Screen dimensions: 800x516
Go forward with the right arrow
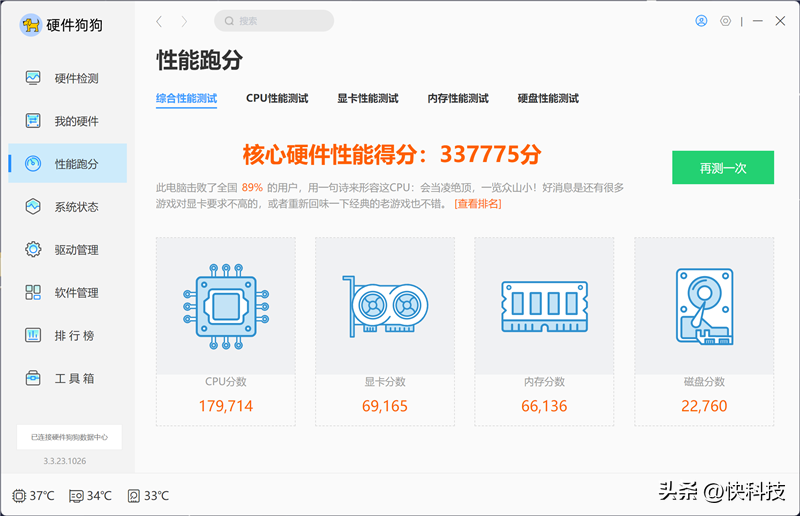[x=184, y=21]
